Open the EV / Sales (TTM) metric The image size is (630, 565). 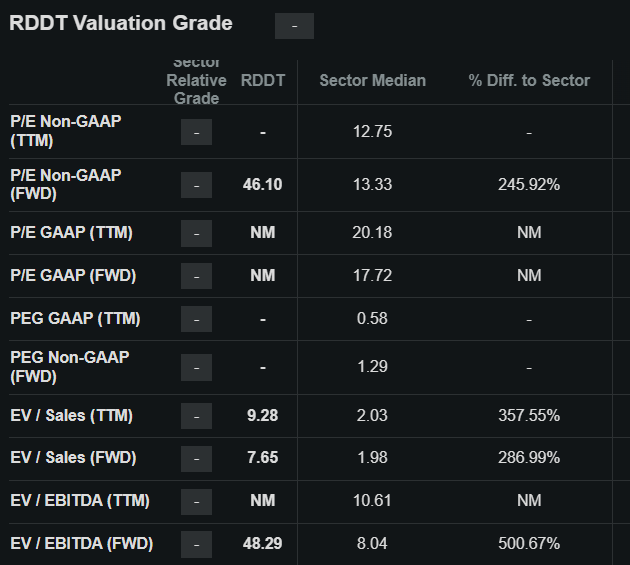pos(71,415)
